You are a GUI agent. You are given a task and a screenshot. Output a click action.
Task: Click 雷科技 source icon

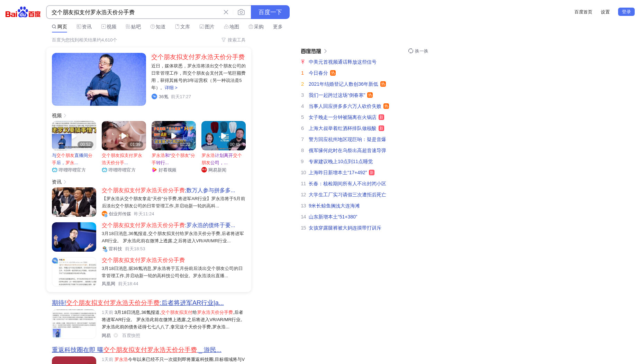pyautogui.click(x=105, y=249)
